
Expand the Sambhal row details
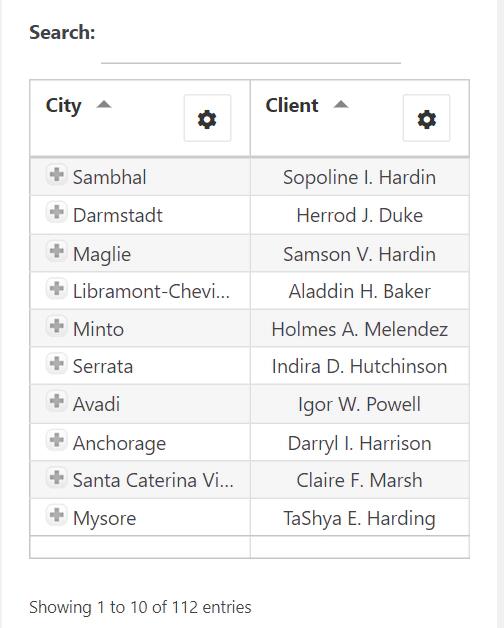[56, 175]
